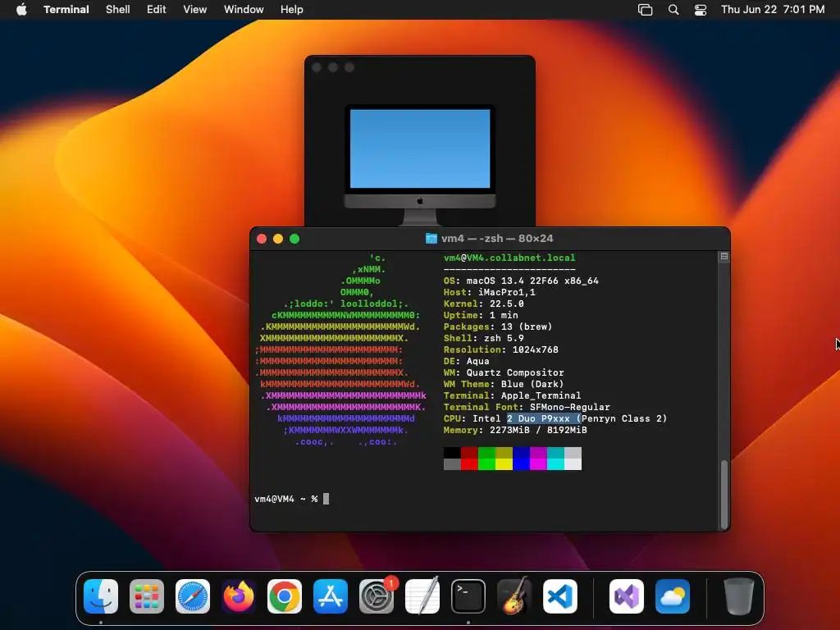The width and height of the screenshot is (840, 630).
Task: Click the 'iMacPro1,1' host value
Action: click(x=507, y=293)
